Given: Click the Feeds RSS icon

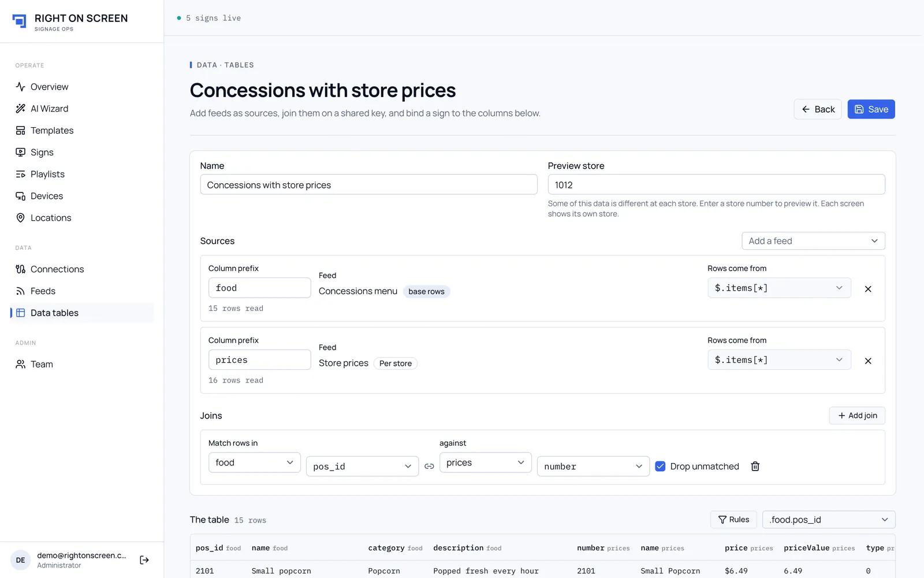Looking at the screenshot, I should 20,291.
